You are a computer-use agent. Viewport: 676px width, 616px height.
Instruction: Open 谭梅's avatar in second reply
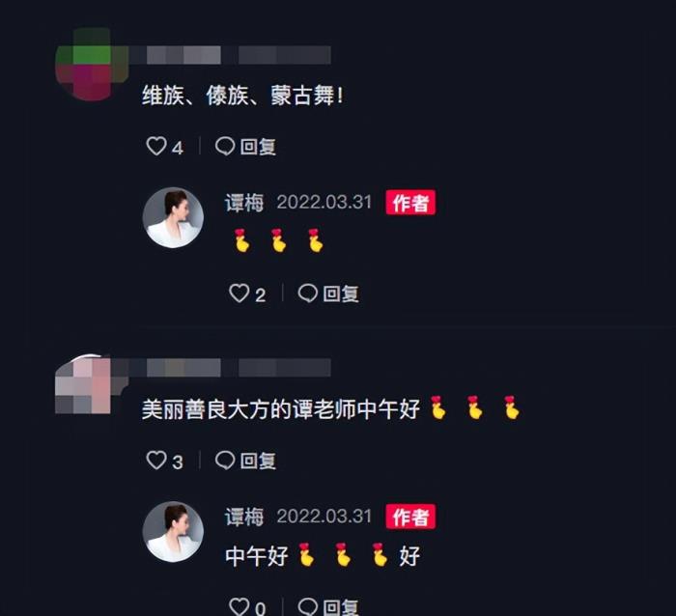pyautogui.click(x=173, y=531)
